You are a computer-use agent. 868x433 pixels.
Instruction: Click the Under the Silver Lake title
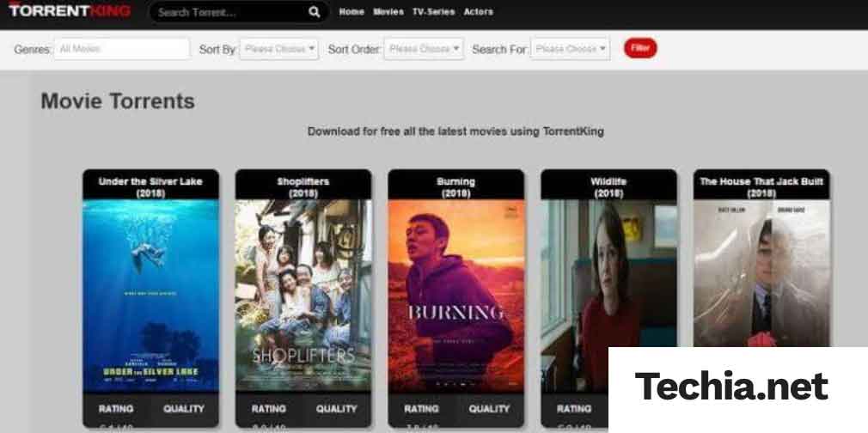click(150, 187)
